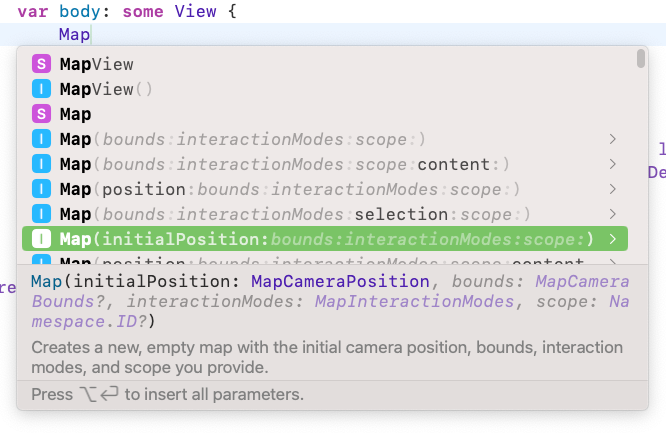Expand chevron for Map(position:bounds:...) row
Image resolution: width=666 pixels, height=434 pixels.
pyautogui.click(x=612, y=189)
